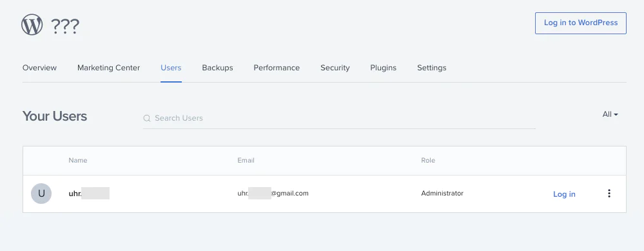644x251 pixels.
Task: Click the Email column header
Action: (x=246, y=160)
